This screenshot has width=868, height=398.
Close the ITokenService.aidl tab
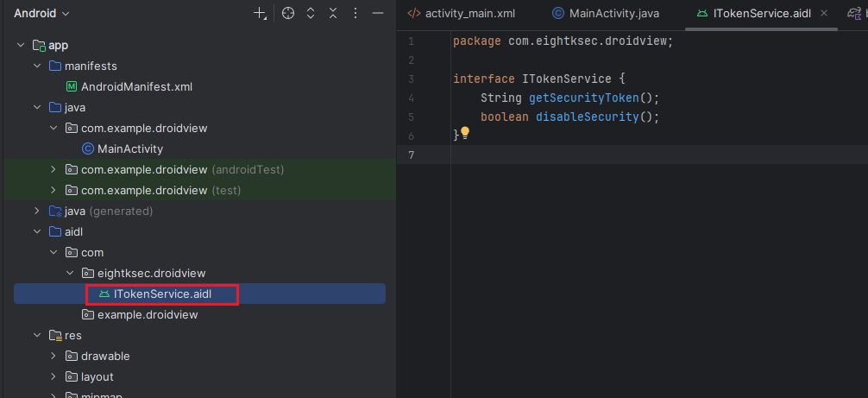click(x=824, y=14)
